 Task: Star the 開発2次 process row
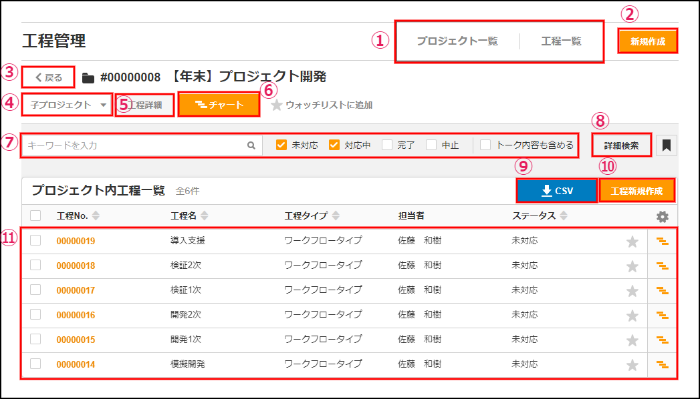tap(632, 316)
